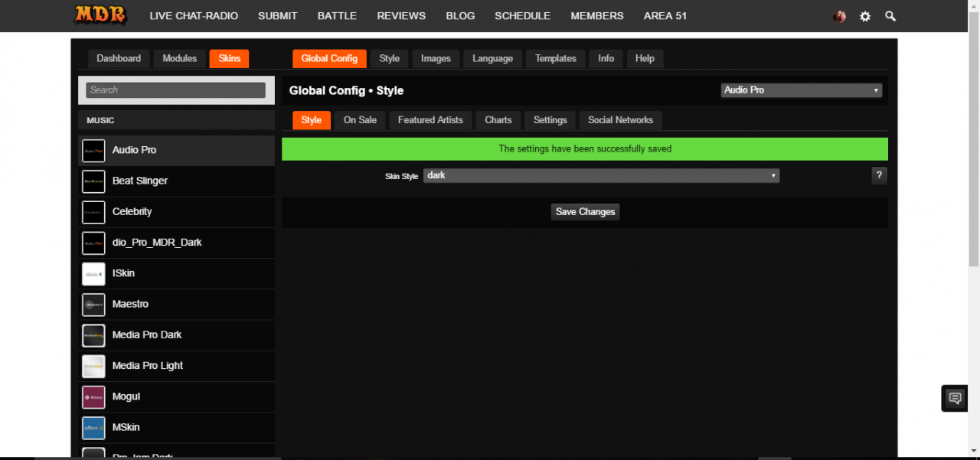Switch to the Modules tab
Screen dimensions: 980x460
(x=179, y=59)
